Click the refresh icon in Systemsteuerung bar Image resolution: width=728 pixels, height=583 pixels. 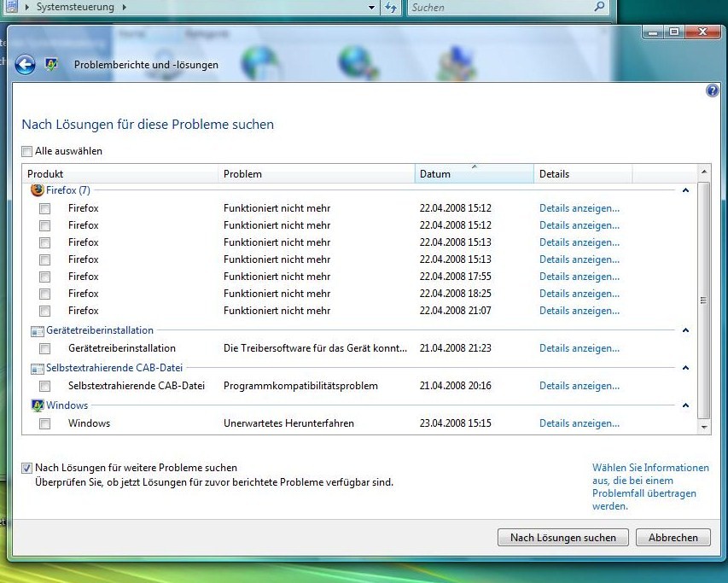[x=391, y=8]
